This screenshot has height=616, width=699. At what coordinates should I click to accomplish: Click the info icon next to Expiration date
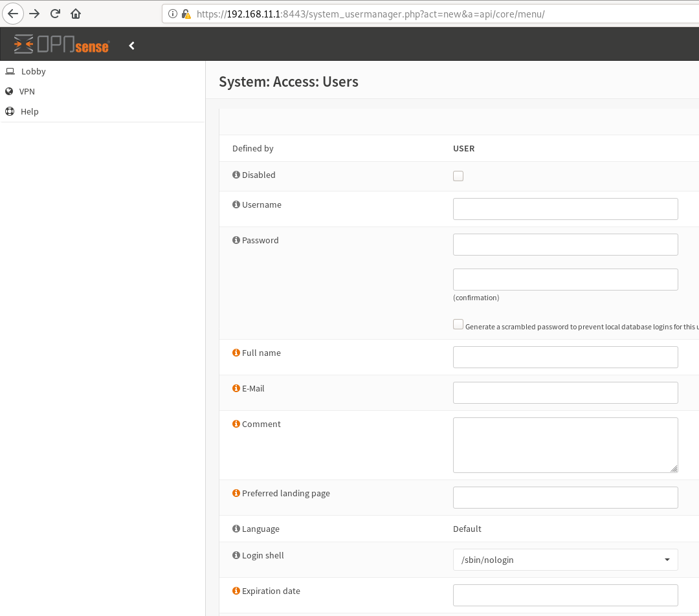point(236,591)
